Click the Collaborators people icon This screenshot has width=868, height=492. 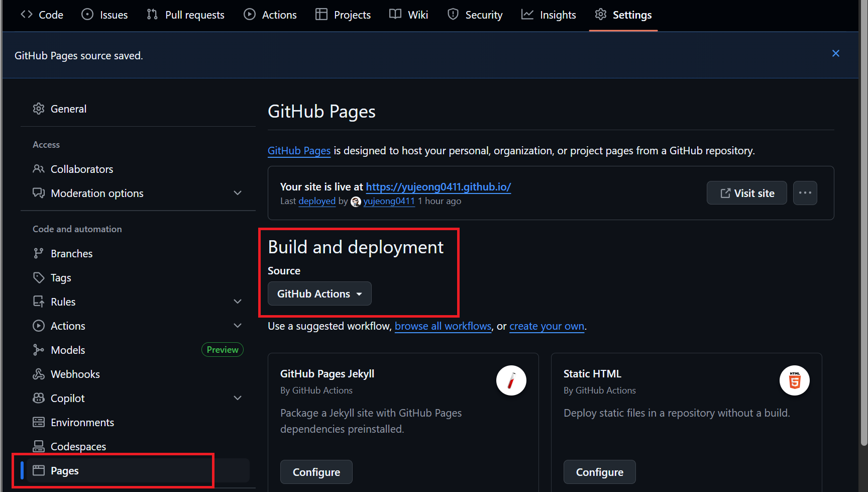click(39, 169)
